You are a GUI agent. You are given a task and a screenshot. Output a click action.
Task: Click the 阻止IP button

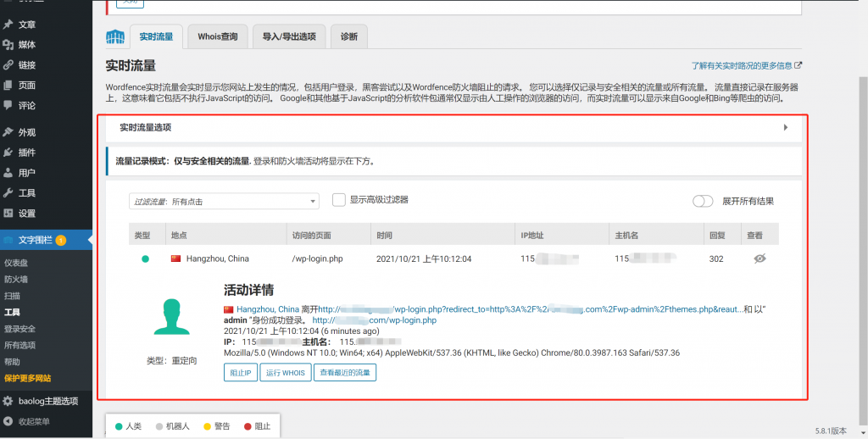pyautogui.click(x=241, y=373)
